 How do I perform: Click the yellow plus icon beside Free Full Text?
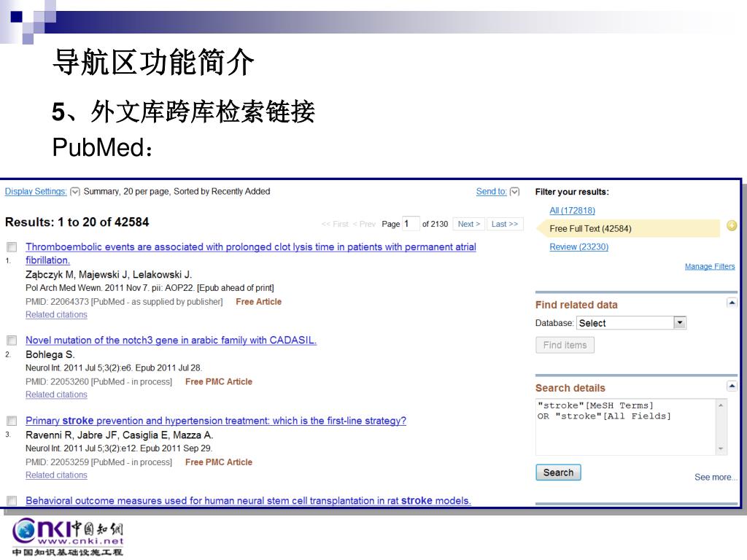coord(732,226)
